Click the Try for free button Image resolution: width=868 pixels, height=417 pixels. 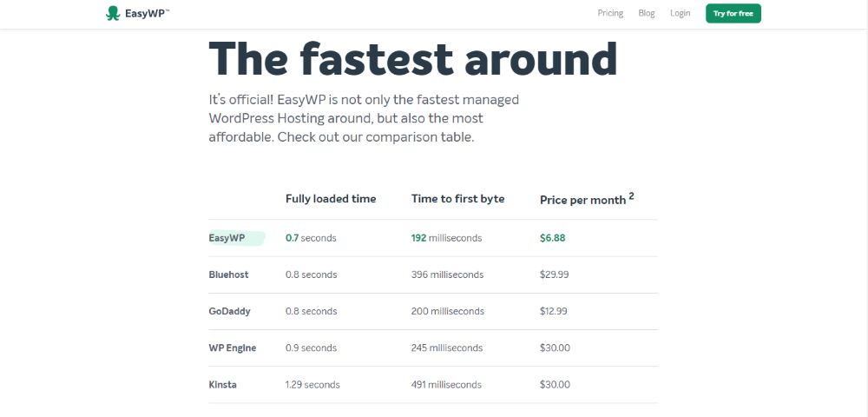pos(733,13)
